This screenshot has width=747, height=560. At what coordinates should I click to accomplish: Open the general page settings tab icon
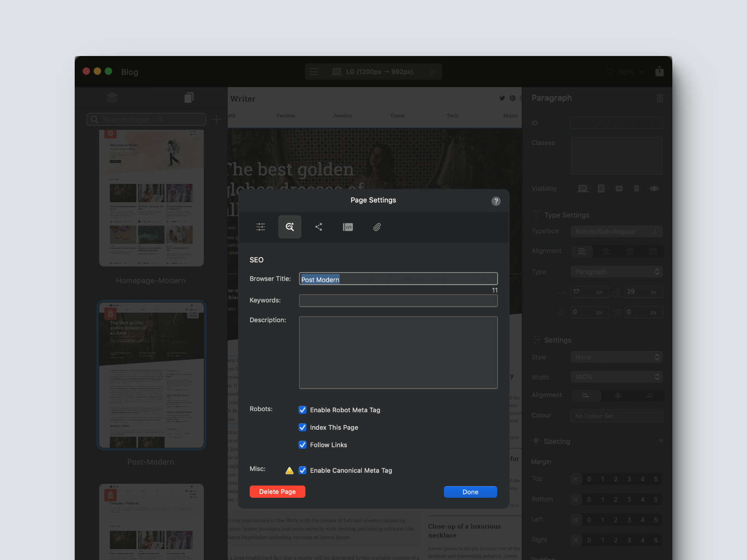tap(261, 227)
